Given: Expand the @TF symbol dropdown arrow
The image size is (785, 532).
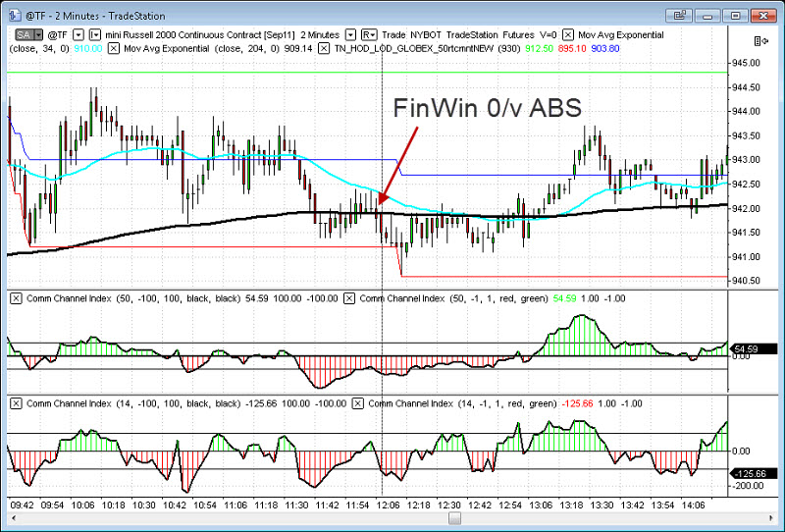Looking at the screenshot, I should 78,34.
